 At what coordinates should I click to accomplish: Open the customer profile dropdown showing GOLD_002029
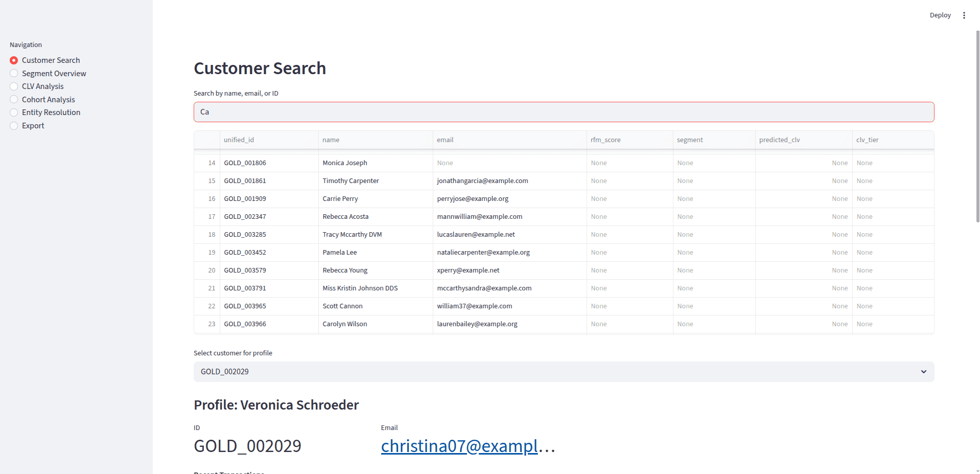click(563, 372)
